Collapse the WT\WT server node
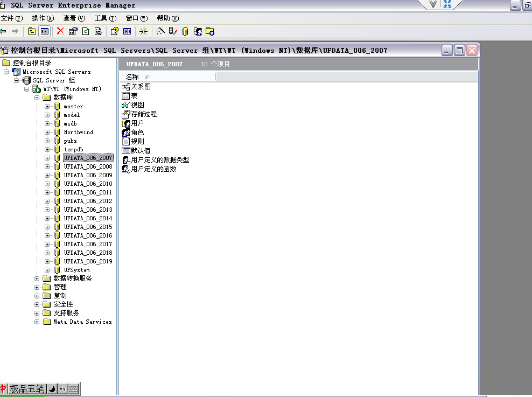532x397 pixels. pos(27,89)
